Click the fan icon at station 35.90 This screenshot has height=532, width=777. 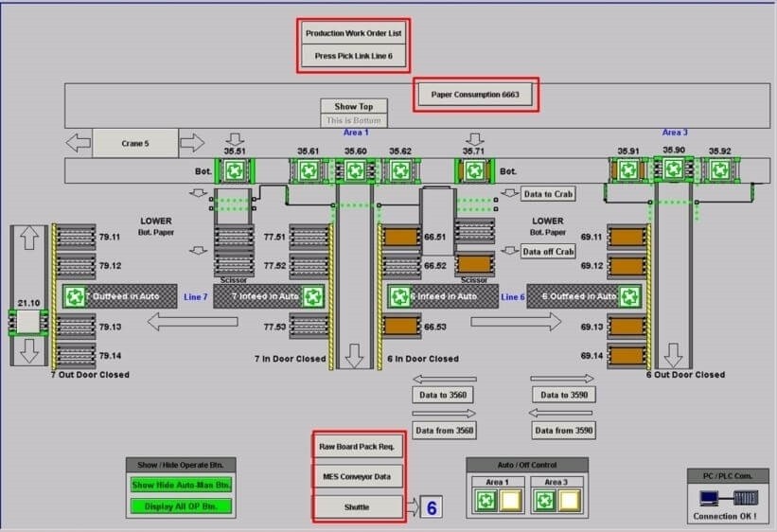(x=673, y=170)
